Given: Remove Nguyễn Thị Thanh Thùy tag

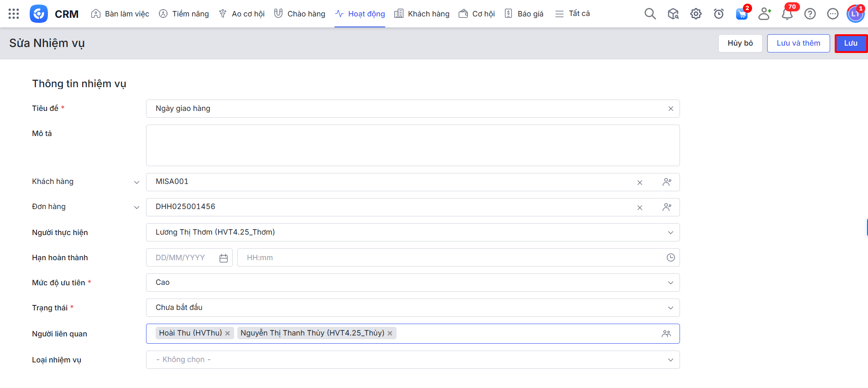Looking at the screenshot, I should click(390, 333).
